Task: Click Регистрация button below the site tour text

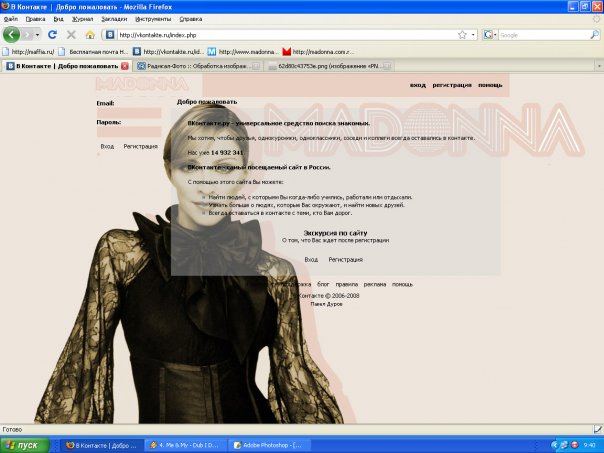Action: (x=346, y=260)
